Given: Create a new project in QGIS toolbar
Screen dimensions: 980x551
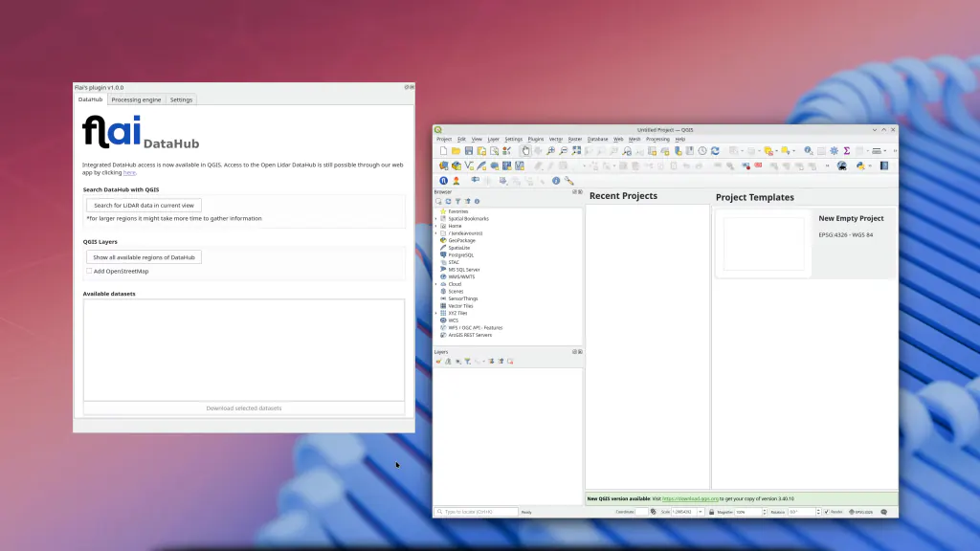Looking at the screenshot, I should tap(443, 151).
